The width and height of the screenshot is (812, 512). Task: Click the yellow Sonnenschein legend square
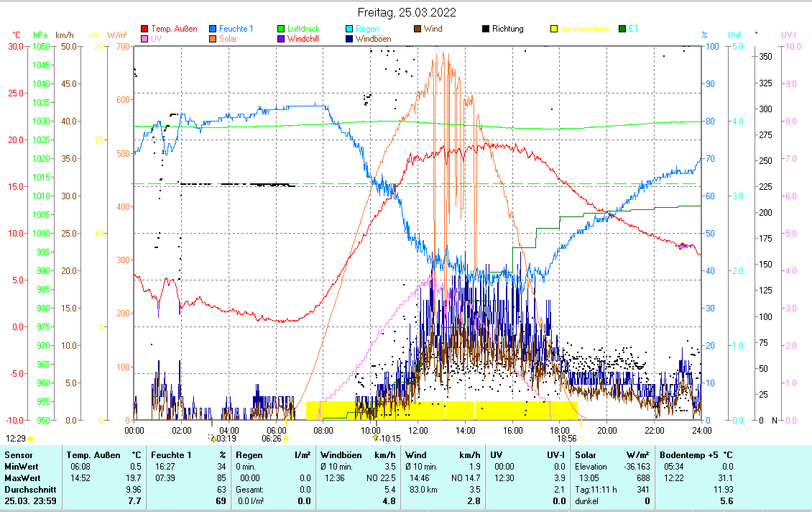pyautogui.click(x=555, y=29)
